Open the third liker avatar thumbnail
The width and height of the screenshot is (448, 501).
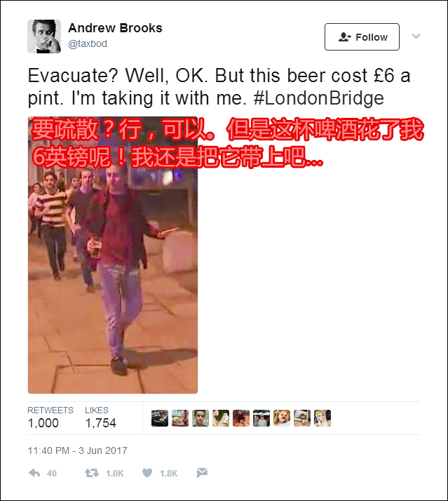(201, 418)
